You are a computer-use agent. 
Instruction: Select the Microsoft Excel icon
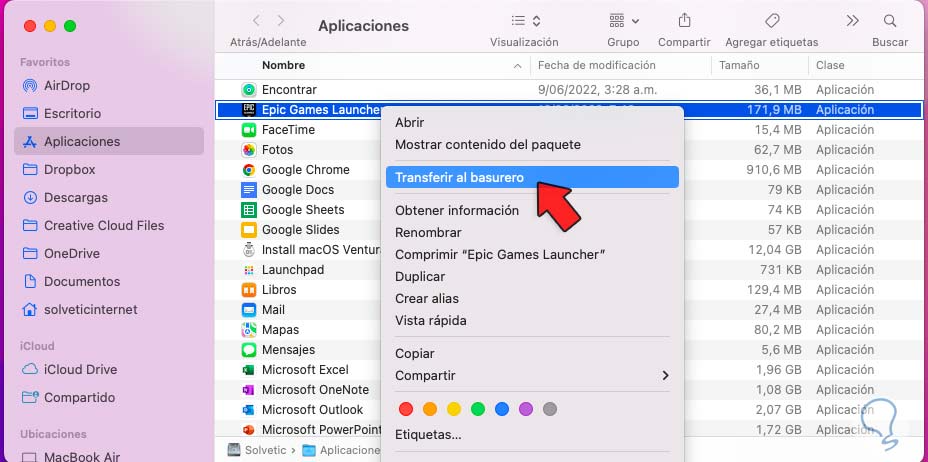[x=249, y=370]
